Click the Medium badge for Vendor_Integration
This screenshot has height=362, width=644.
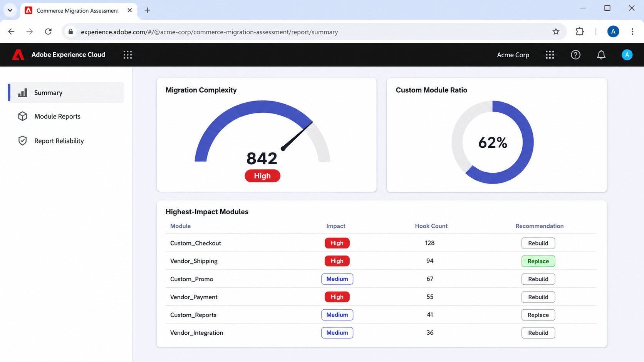pyautogui.click(x=337, y=333)
